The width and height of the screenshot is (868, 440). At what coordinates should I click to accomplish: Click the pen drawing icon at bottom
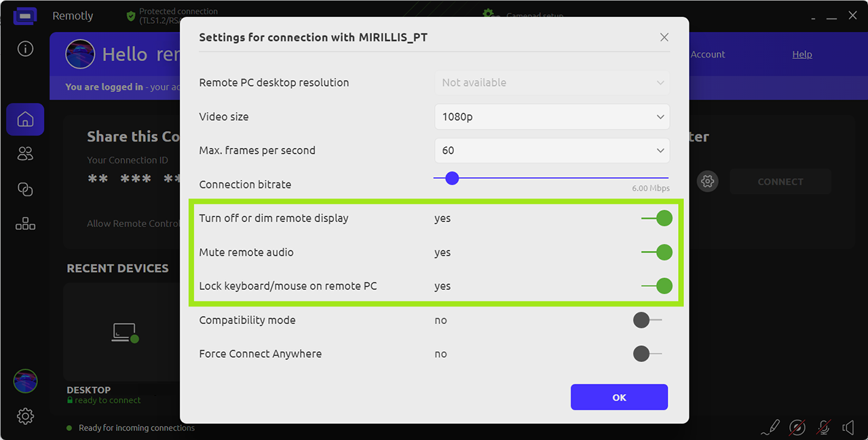pos(770,427)
